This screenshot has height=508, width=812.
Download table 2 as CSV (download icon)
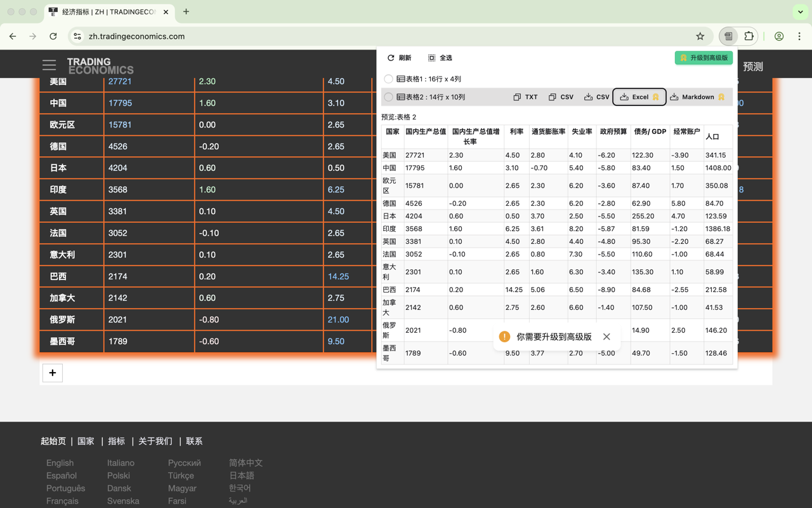point(597,97)
